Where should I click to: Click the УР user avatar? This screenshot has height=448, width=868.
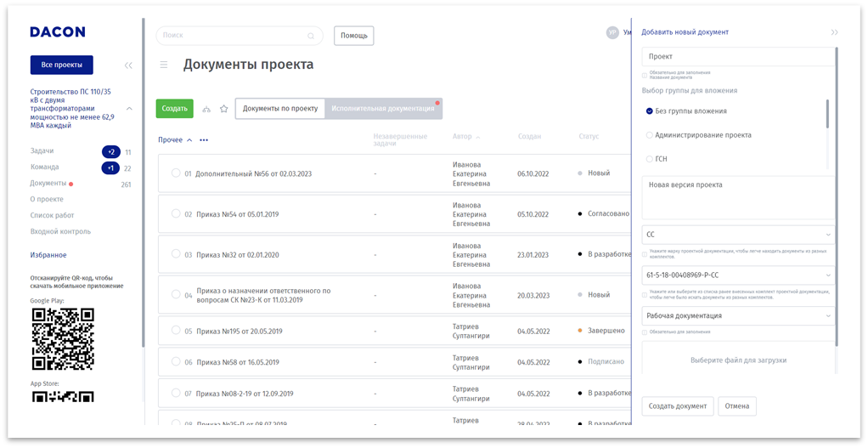coord(612,32)
